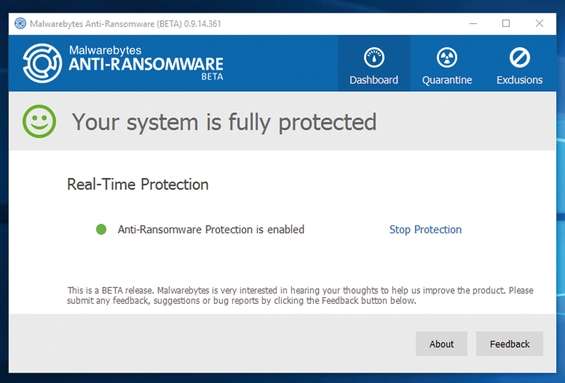
Task: Maximize the Anti-Ransomware window
Action: 506,24
